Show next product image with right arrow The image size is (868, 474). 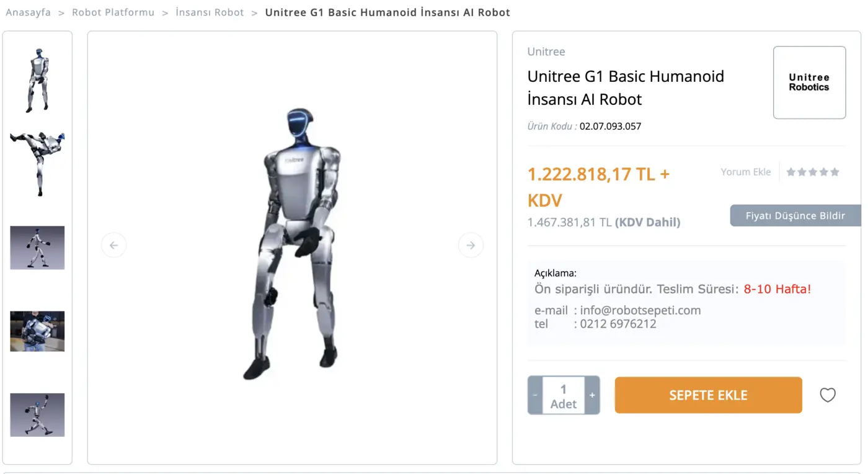(471, 245)
